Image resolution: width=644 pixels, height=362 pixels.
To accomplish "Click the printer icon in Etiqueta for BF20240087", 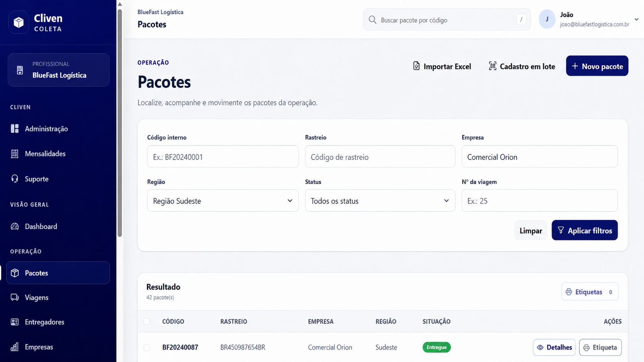I will click(586, 348).
